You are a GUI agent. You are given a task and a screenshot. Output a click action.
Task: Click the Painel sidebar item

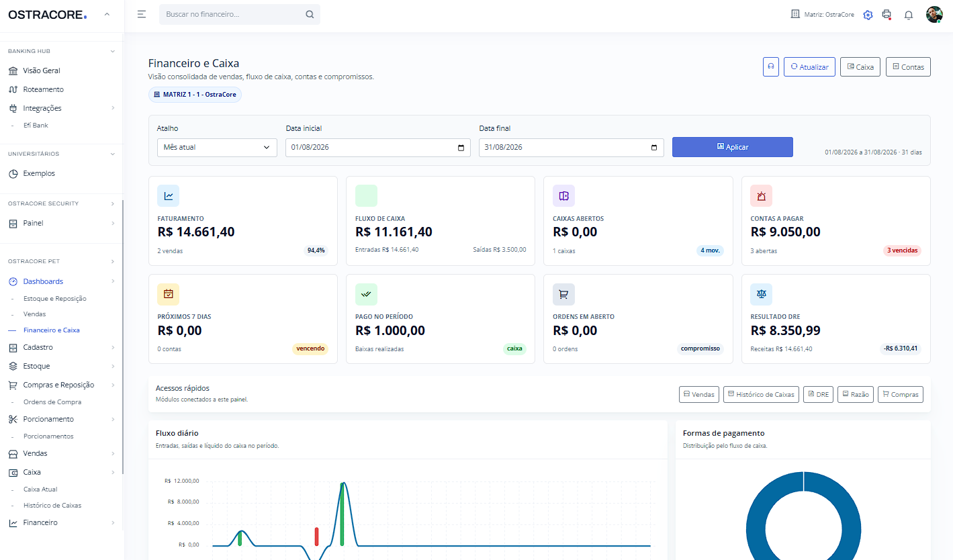[33, 223]
